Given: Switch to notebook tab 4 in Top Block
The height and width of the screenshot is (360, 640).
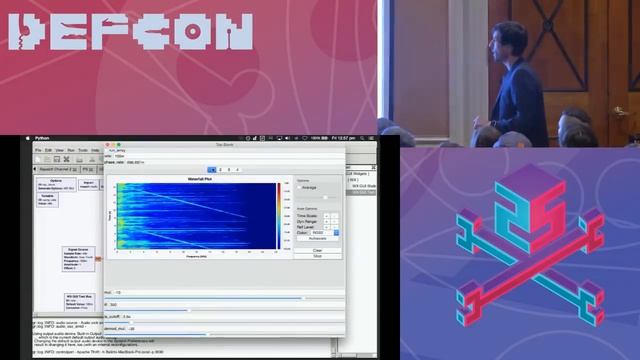Looking at the screenshot, I should pyautogui.click(x=238, y=170).
